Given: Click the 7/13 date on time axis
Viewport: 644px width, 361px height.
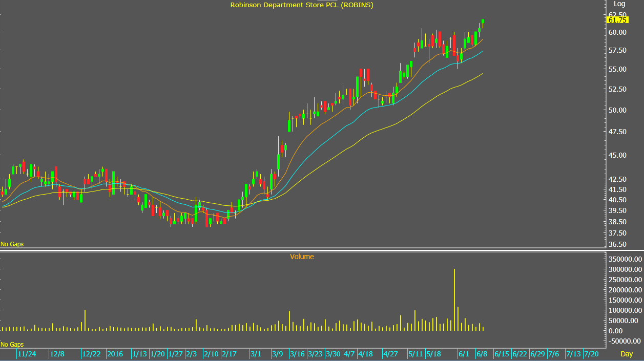Looking at the screenshot, I should (x=573, y=354).
